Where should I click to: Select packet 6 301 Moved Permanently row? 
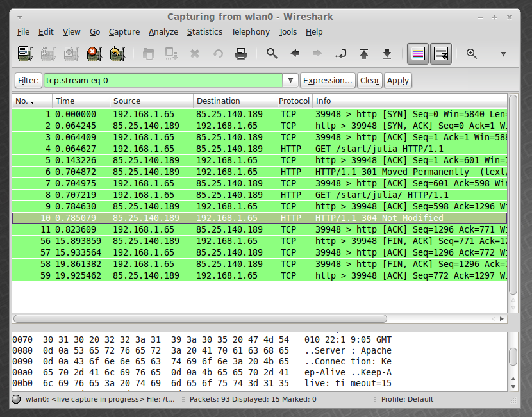click(260, 172)
